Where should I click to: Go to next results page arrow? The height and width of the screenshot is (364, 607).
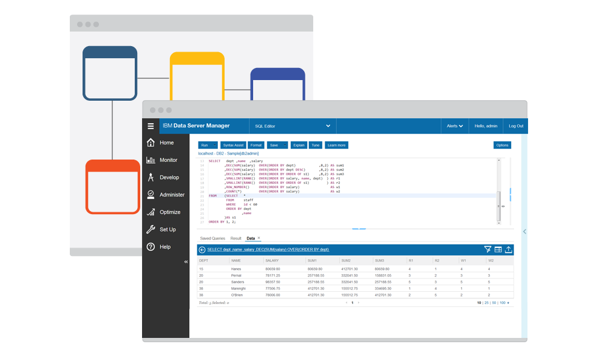359,303
